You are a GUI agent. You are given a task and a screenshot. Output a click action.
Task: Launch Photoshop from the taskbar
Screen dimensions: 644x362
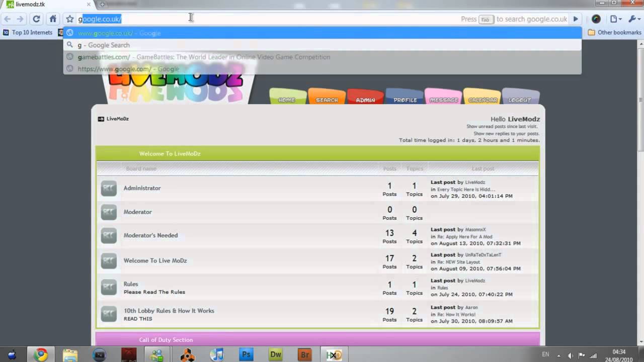click(246, 355)
